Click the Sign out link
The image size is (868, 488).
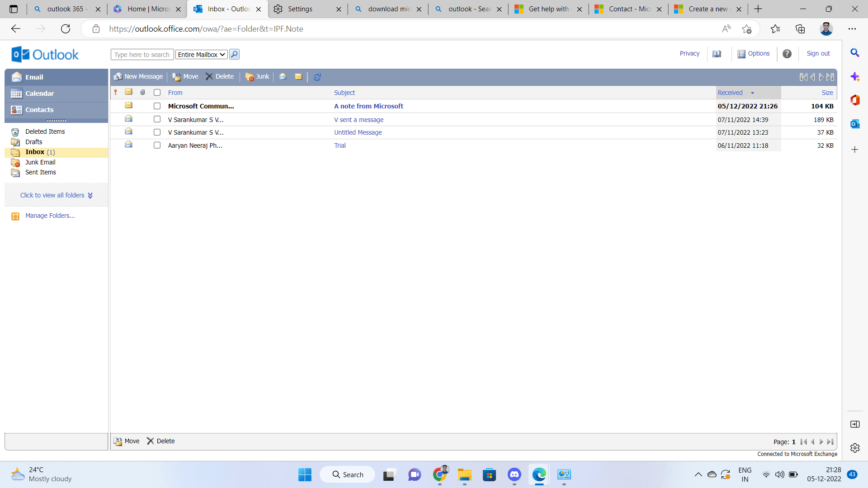click(818, 53)
